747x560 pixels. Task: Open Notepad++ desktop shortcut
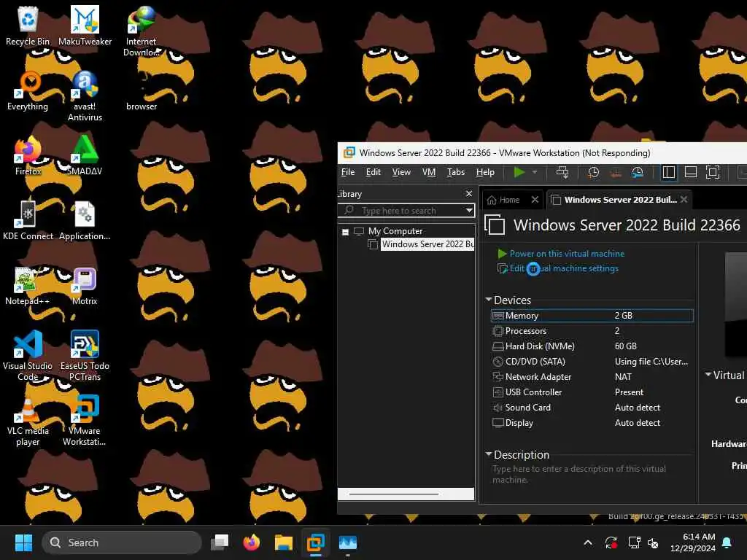point(28,286)
